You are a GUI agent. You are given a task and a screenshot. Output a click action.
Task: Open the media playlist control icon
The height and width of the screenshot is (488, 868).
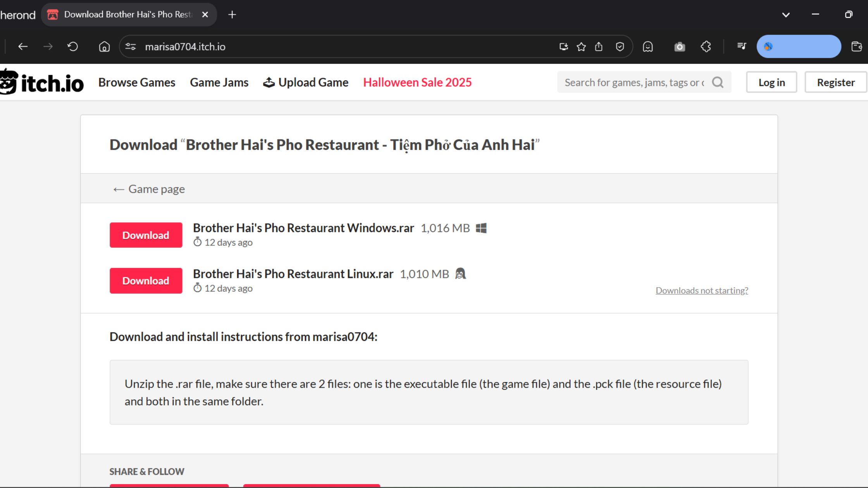pos(741,46)
